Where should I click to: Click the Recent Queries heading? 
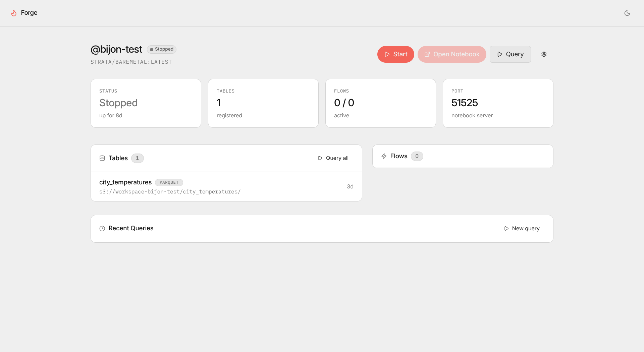click(x=131, y=228)
